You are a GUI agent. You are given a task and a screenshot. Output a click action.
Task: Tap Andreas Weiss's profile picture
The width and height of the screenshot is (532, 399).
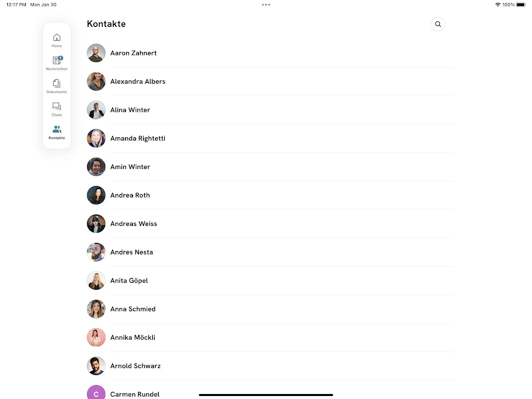(x=96, y=224)
